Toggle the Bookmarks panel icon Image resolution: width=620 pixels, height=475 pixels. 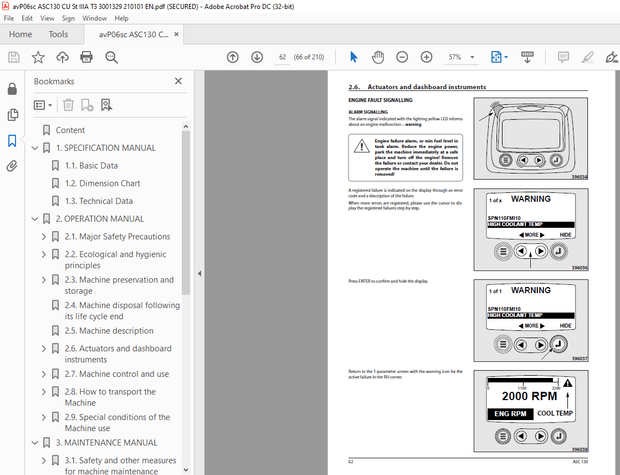pos(12,140)
